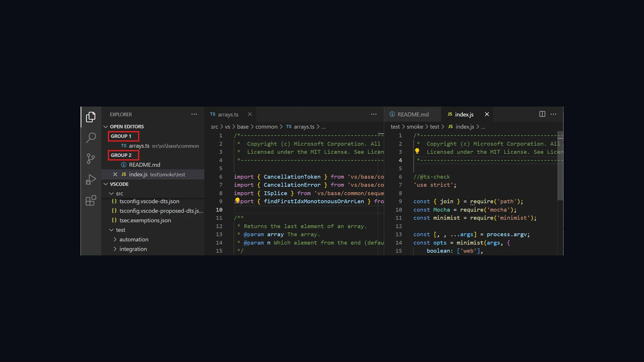Click the JS icon in index.js breadcrumb
The width and height of the screenshot is (644, 362).
pyautogui.click(x=450, y=127)
